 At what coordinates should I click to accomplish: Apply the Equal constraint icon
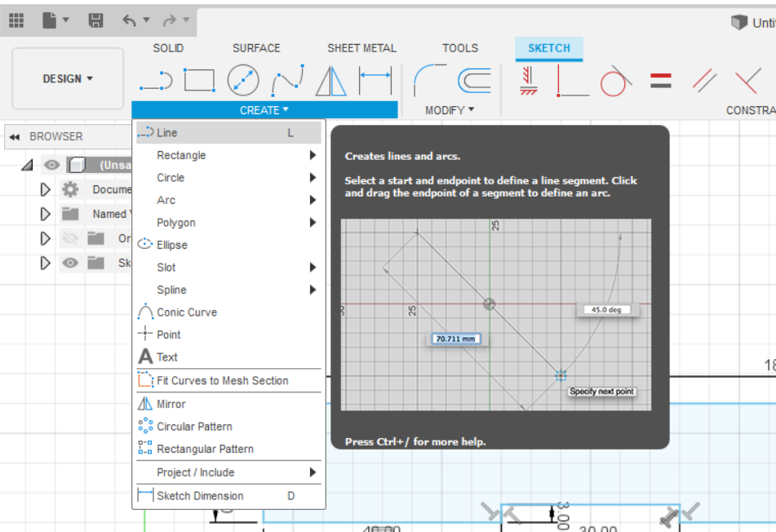pyautogui.click(x=661, y=81)
